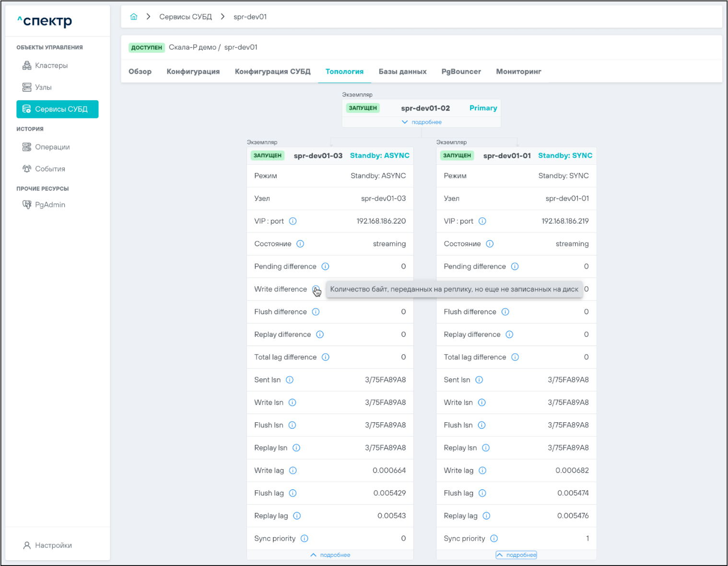
Task: Go to Операции in the sidebar
Action: point(52,147)
